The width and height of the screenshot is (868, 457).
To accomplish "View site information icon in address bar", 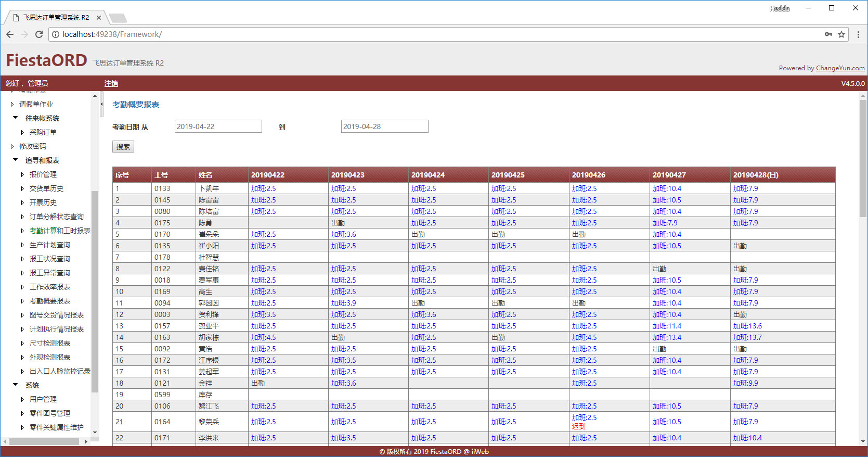I will point(56,34).
